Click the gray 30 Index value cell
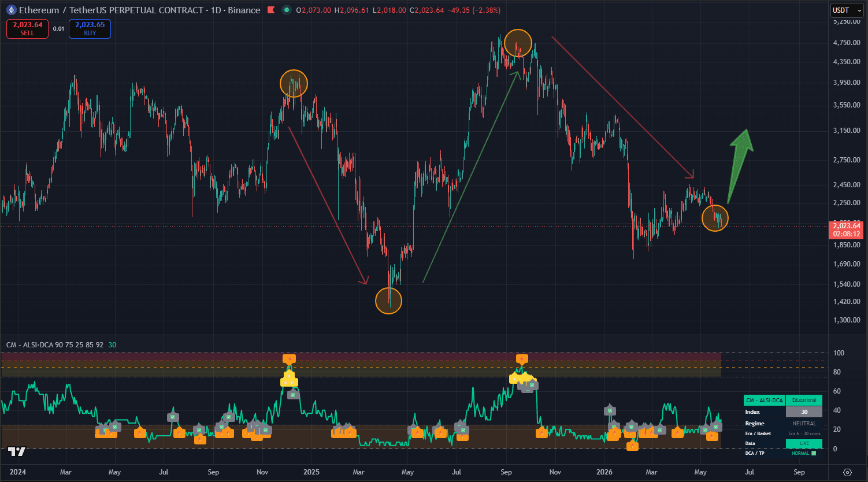This screenshot has height=482, width=868. pos(804,412)
